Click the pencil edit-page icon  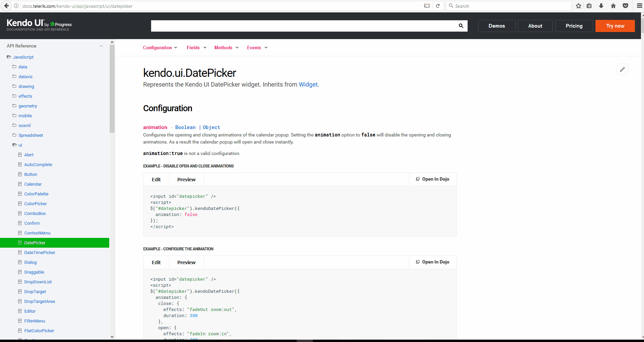(x=622, y=69)
